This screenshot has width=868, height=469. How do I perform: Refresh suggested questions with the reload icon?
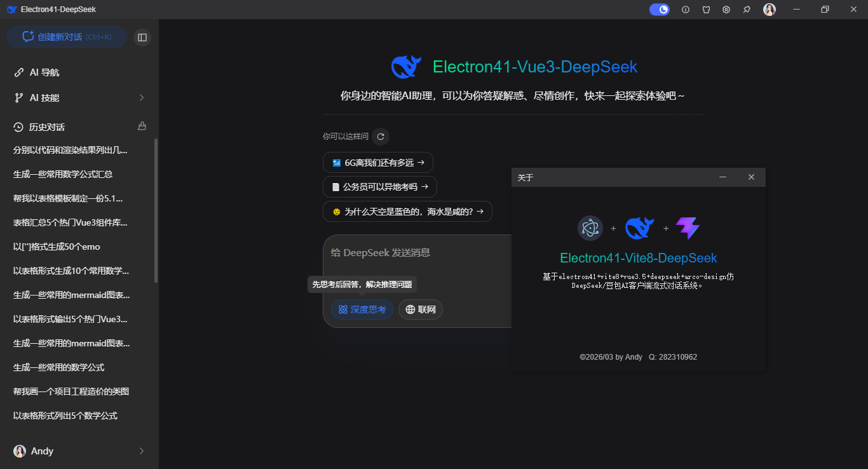coord(380,136)
